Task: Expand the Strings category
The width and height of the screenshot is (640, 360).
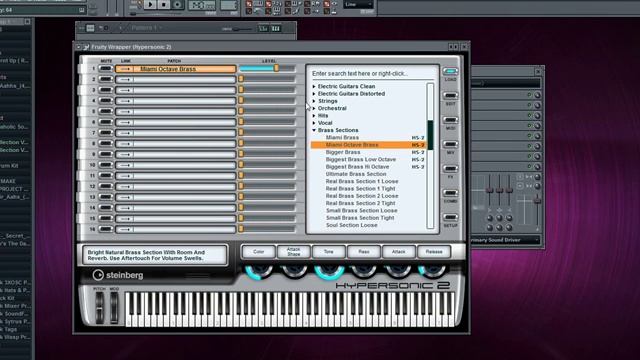Action: coord(314,101)
